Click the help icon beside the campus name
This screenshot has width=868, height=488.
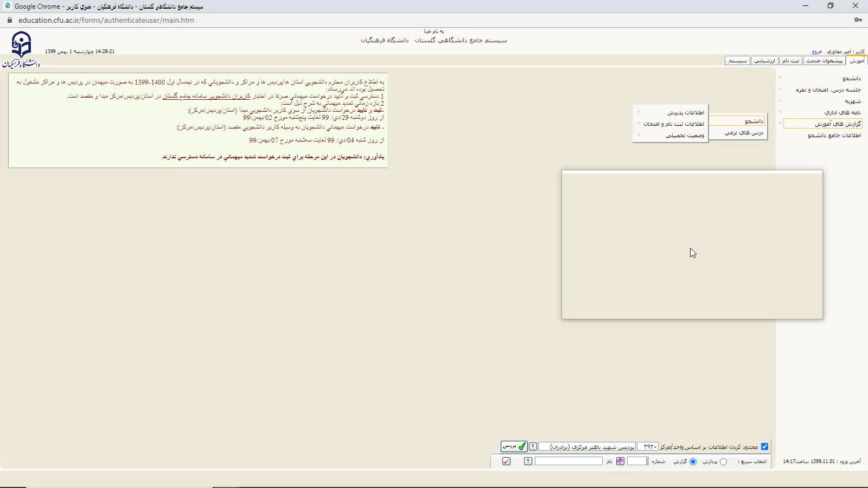click(x=533, y=447)
